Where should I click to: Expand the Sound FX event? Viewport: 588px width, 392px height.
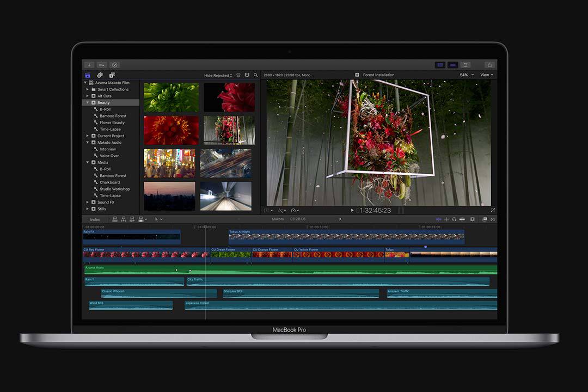(87, 202)
